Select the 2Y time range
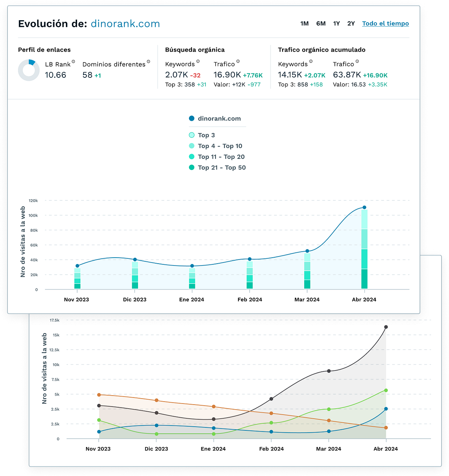This screenshot has height=476, width=449. tap(351, 24)
